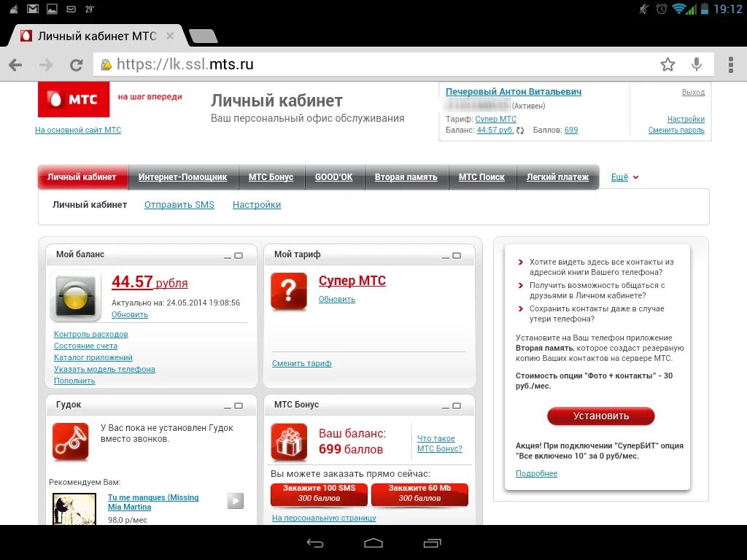Reload the page with the refresh icon
747x560 pixels.
76,65
